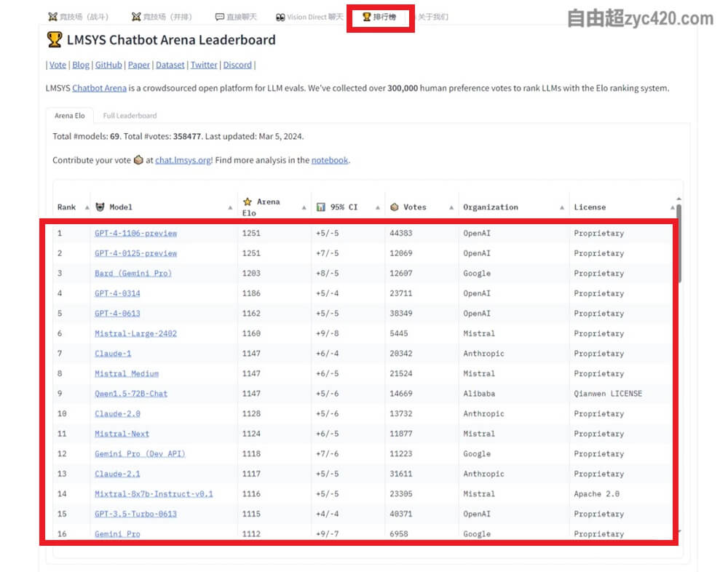Viewport: 728px width, 572px height.
Task: Click the ballot box icon in Votes header
Action: (x=395, y=207)
